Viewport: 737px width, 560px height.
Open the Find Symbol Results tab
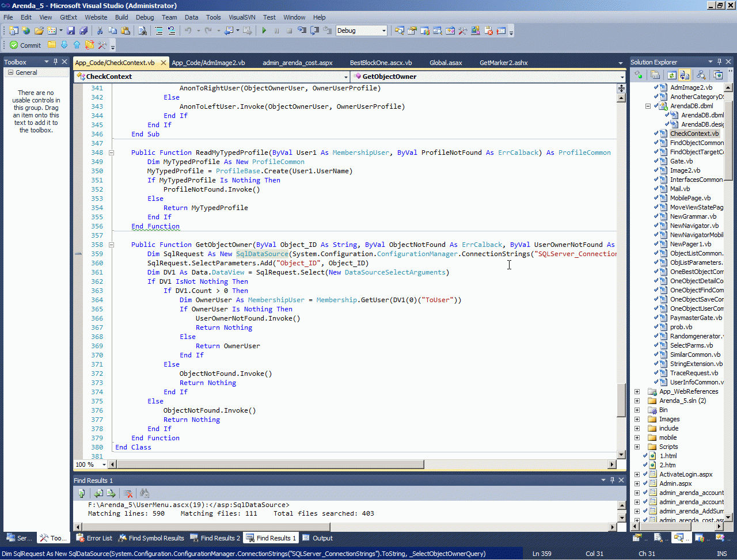151,538
